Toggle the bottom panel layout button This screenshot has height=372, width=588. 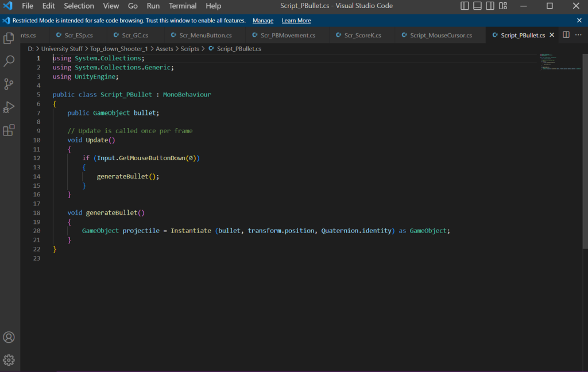click(478, 6)
